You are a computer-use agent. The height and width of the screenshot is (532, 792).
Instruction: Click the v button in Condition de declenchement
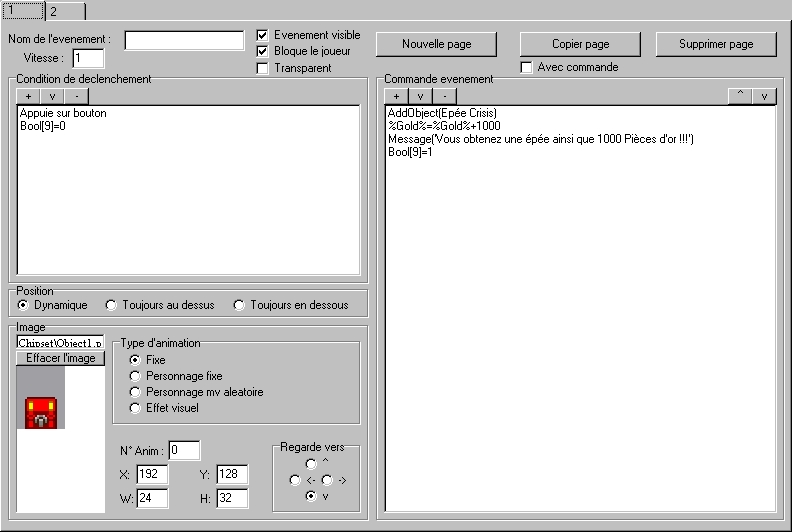click(x=53, y=96)
